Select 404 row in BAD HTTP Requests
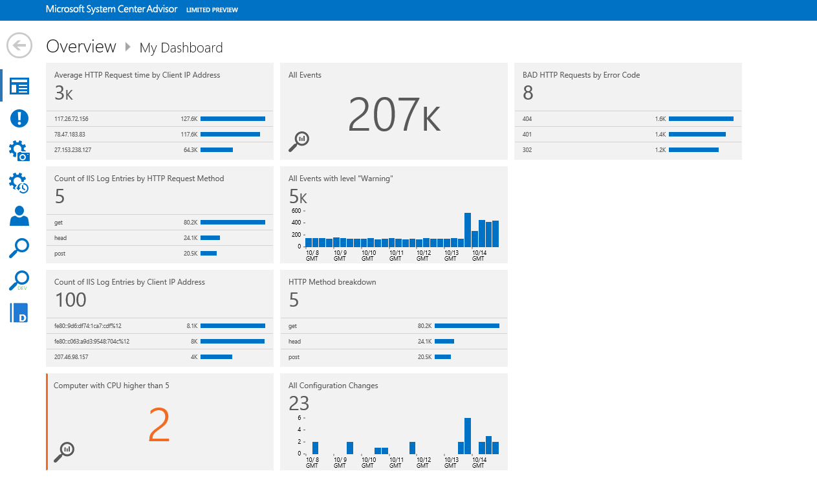This screenshot has height=504, width=817. 628,119
